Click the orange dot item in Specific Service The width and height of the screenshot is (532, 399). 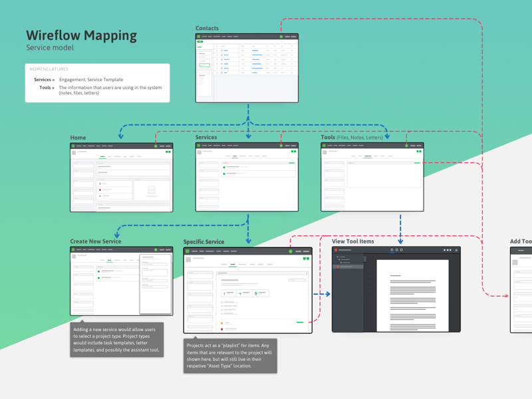(222, 323)
